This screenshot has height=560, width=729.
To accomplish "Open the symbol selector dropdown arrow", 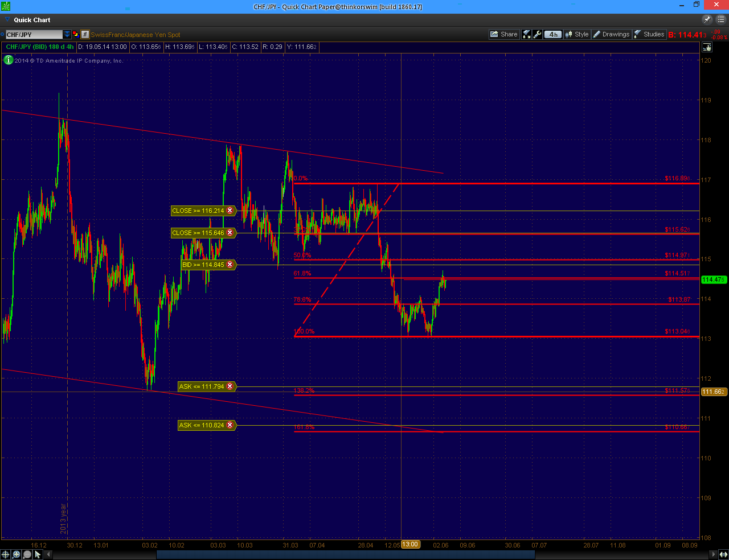I will (x=67, y=35).
